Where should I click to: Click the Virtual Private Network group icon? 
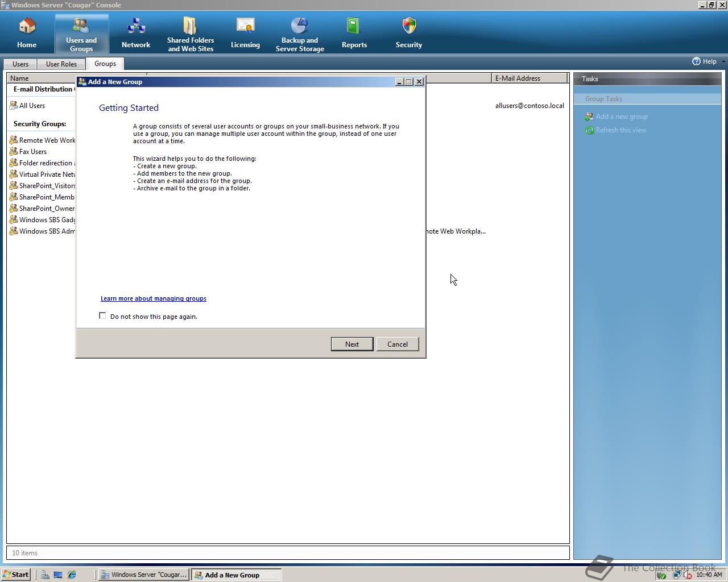tap(14, 174)
